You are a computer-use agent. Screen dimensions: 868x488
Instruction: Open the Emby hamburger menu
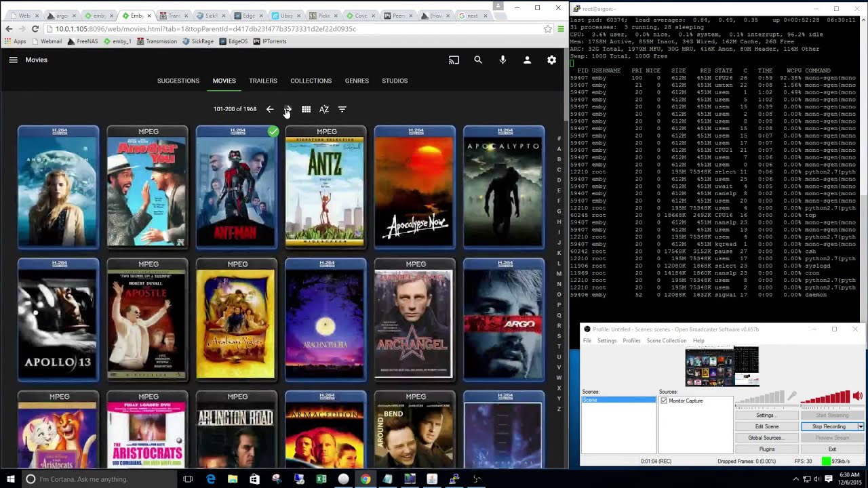click(x=13, y=60)
